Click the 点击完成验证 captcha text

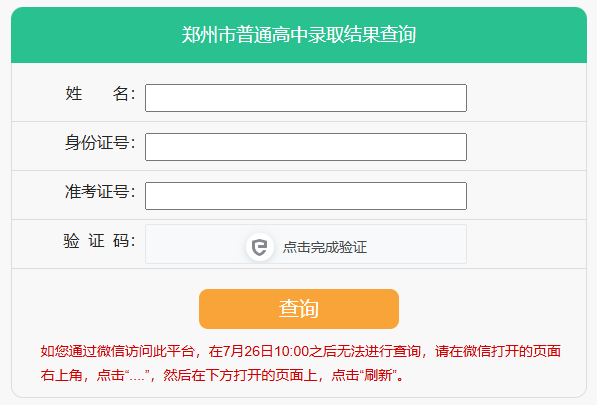pos(325,247)
